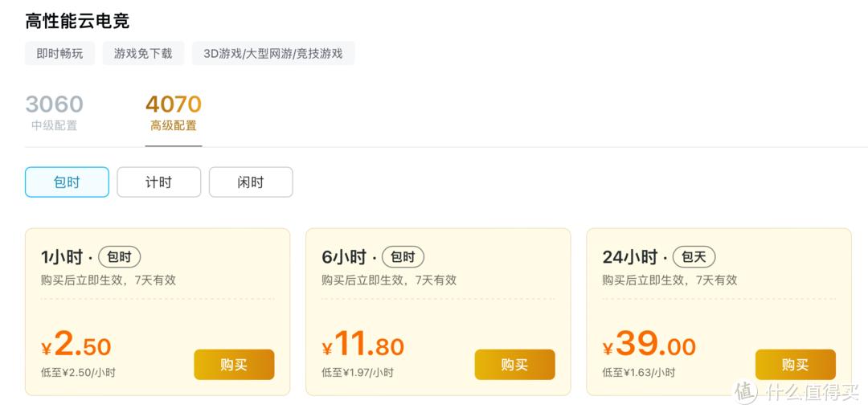
Task: Click 购买 on the 6小时 plan
Action: click(x=514, y=365)
